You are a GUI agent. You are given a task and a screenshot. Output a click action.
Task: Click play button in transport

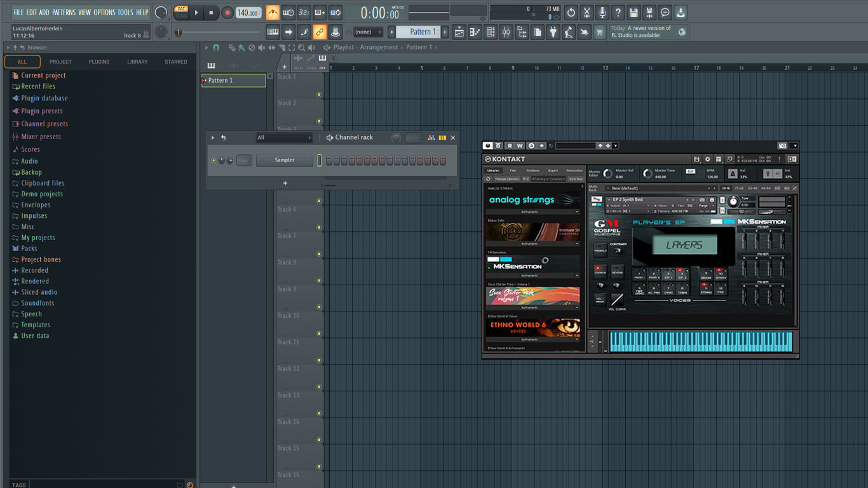pyautogui.click(x=196, y=12)
